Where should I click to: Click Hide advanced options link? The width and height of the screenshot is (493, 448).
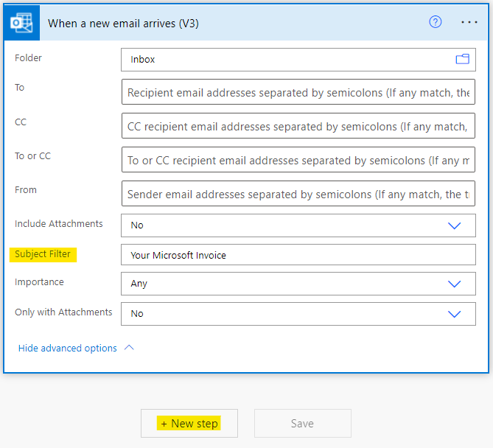(68, 348)
